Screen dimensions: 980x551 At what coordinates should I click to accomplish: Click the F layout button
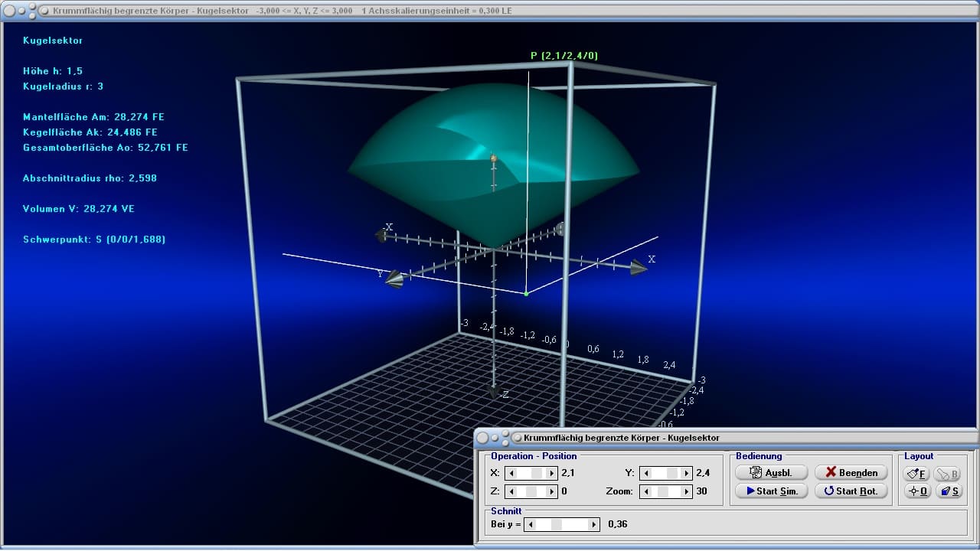tap(917, 473)
